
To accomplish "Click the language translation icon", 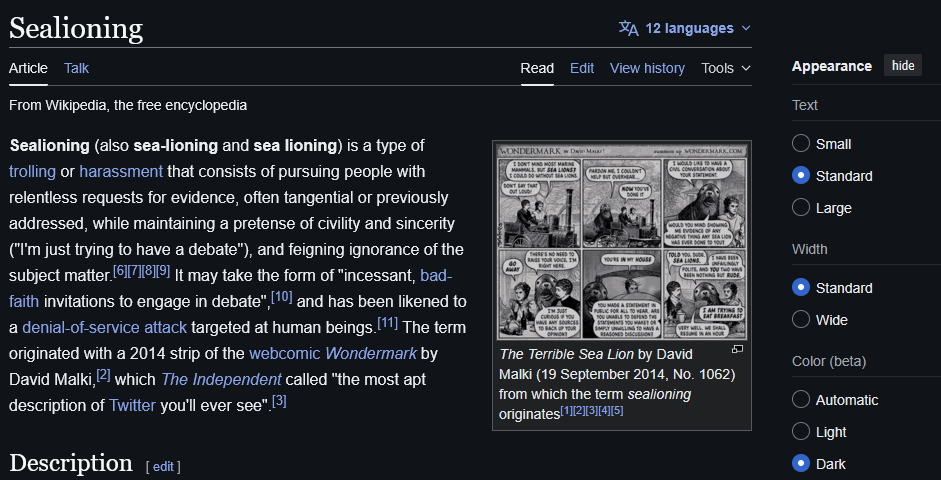I will (628, 28).
